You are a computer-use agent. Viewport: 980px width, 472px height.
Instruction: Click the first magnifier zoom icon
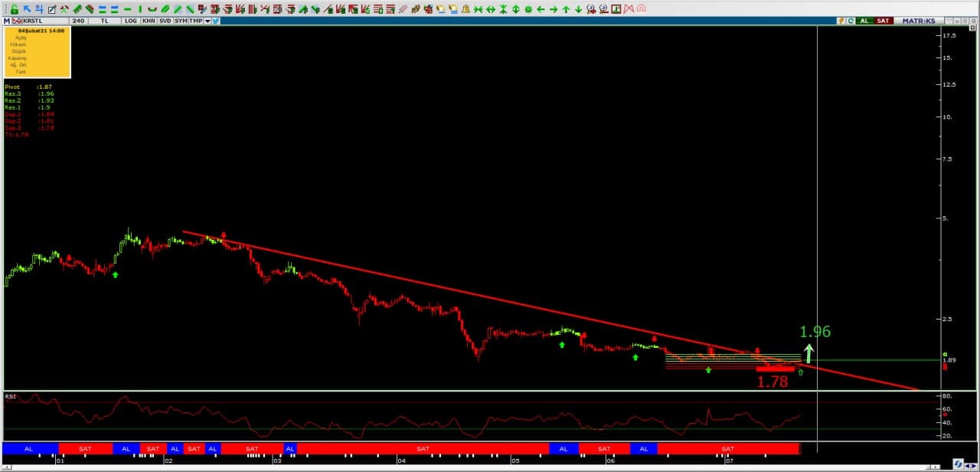pyautogui.click(x=590, y=9)
